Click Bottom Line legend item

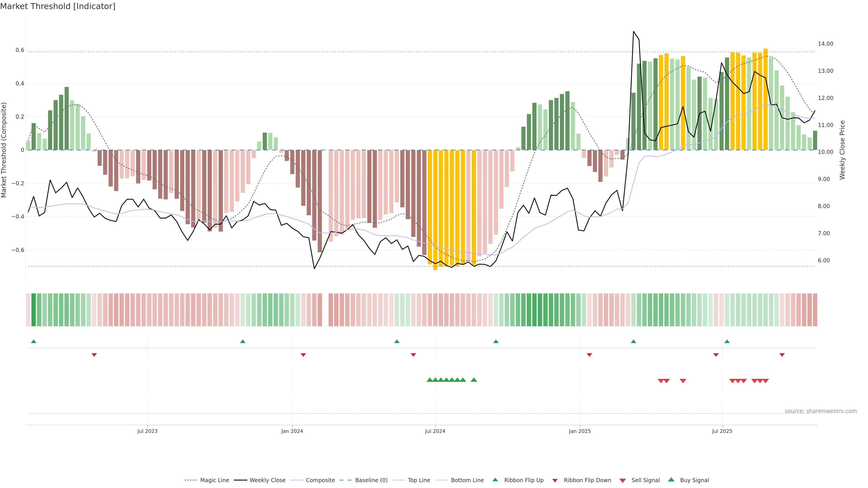[467, 480]
